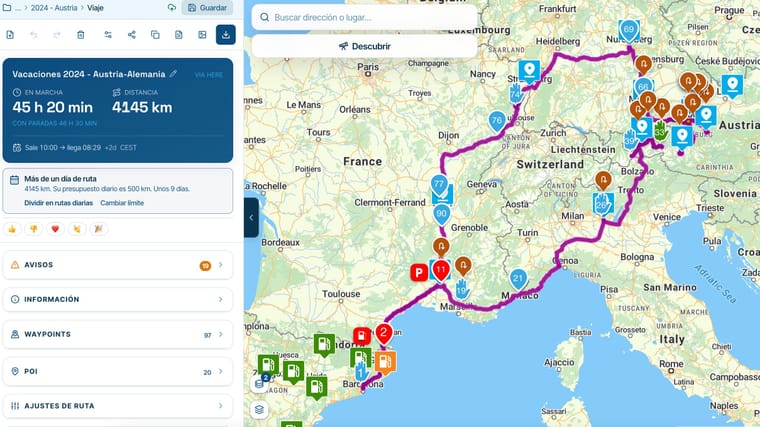The width and height of the screenshot is (760, 427).
Task: Open the export file icon
Action: 178,34
